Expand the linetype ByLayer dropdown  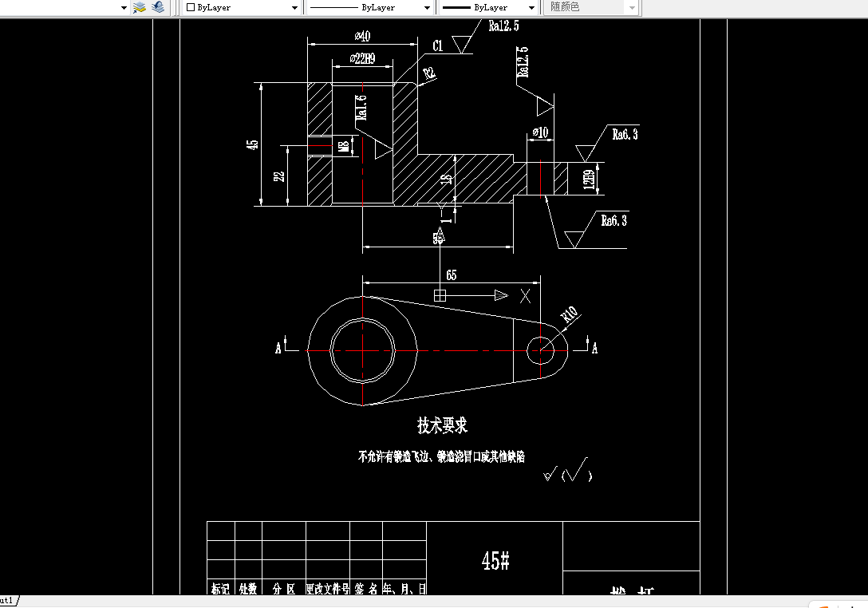(427, 8)
